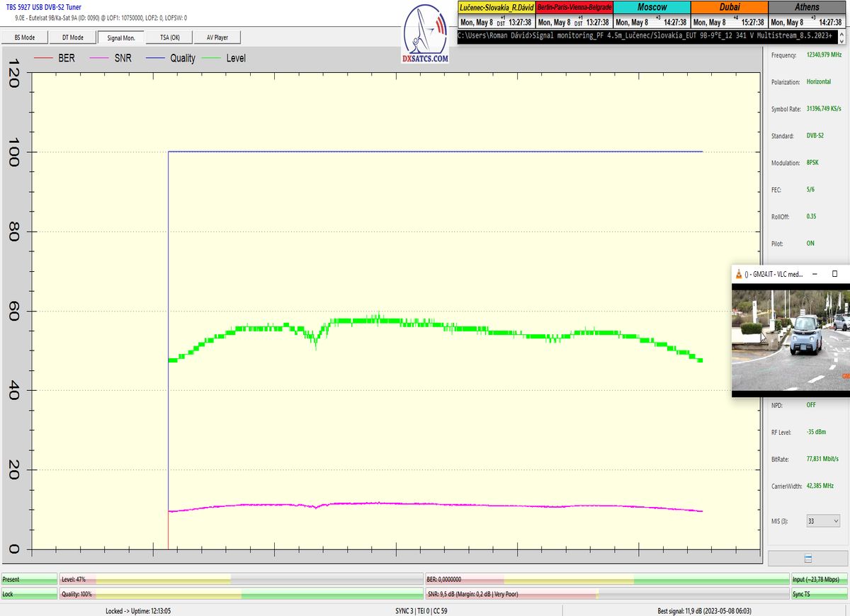Click the Lock status indicator
The image size is (850, 616).
(x=29, y=594)
